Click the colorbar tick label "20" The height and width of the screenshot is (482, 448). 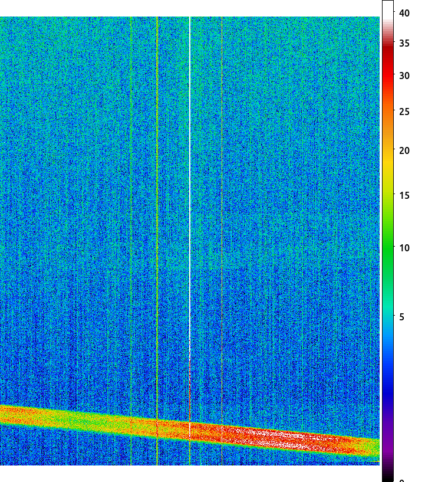click(404, 150)
